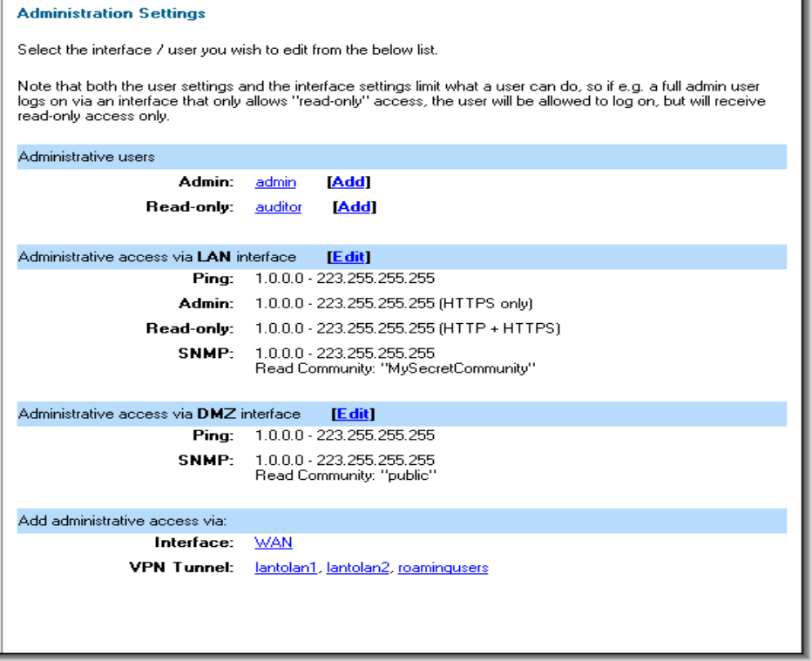The image size is (812, 661).
Task: Click the Administration Settings page heading
Action: pos(112,13)
